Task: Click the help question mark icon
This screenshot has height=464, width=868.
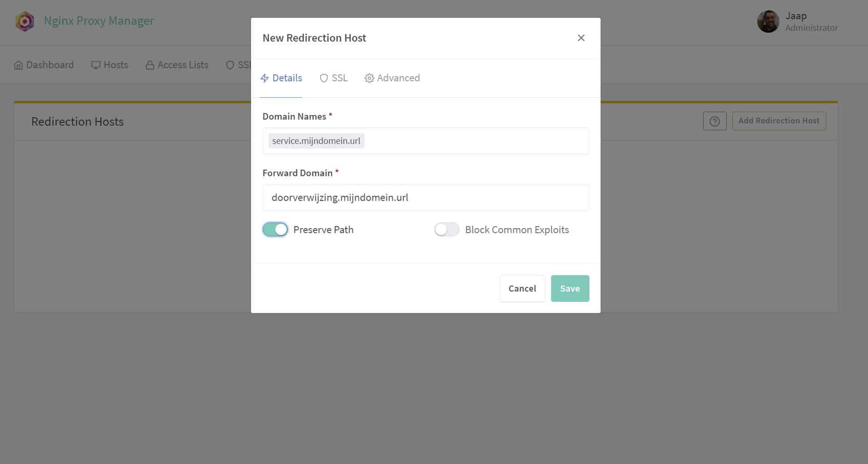Action: (x=714, y=121)
